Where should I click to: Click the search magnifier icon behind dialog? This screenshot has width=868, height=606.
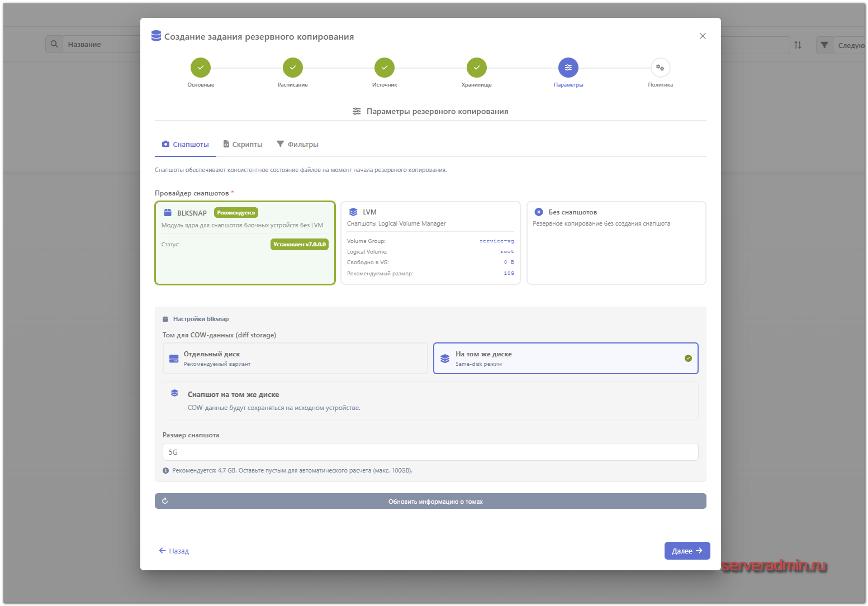(54, 44)
